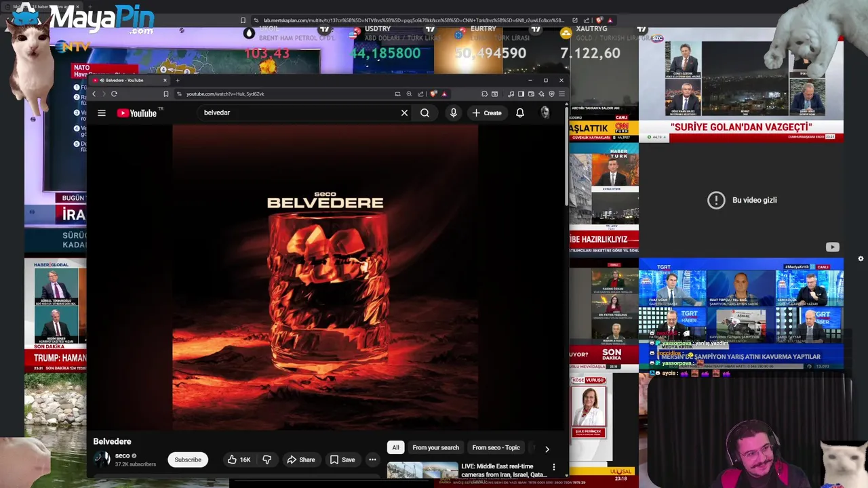Open the media control music note icon
The image size is (868, 488).
[511, 94]
